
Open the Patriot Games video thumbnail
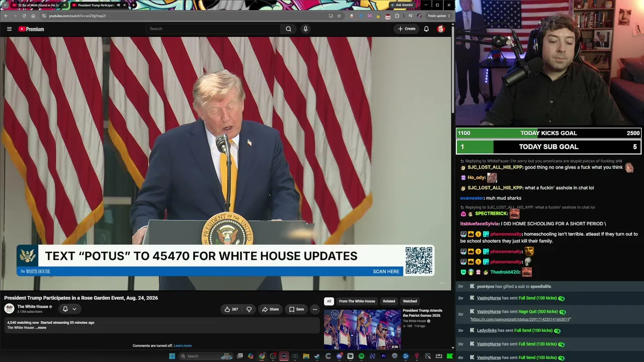pos(362,329)
